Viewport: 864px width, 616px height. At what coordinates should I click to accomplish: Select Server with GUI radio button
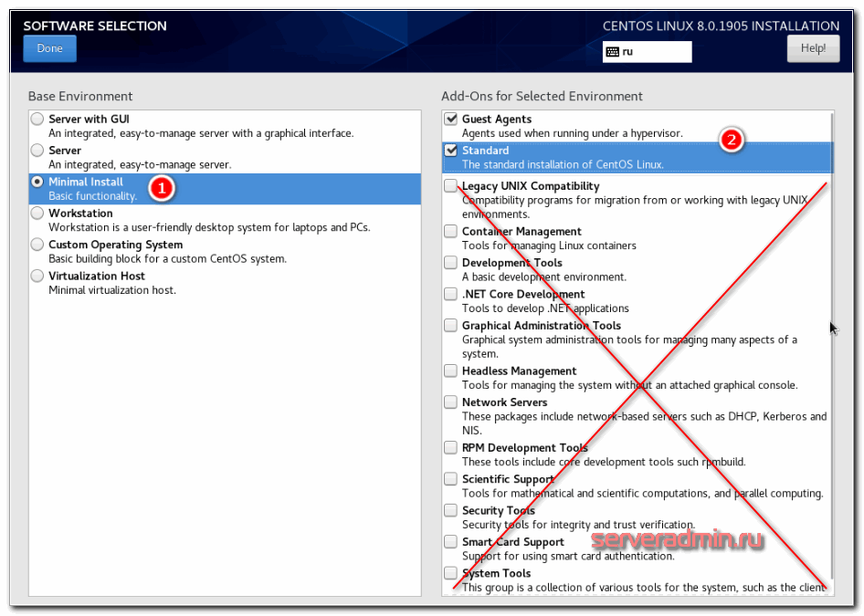pos(37,119)
